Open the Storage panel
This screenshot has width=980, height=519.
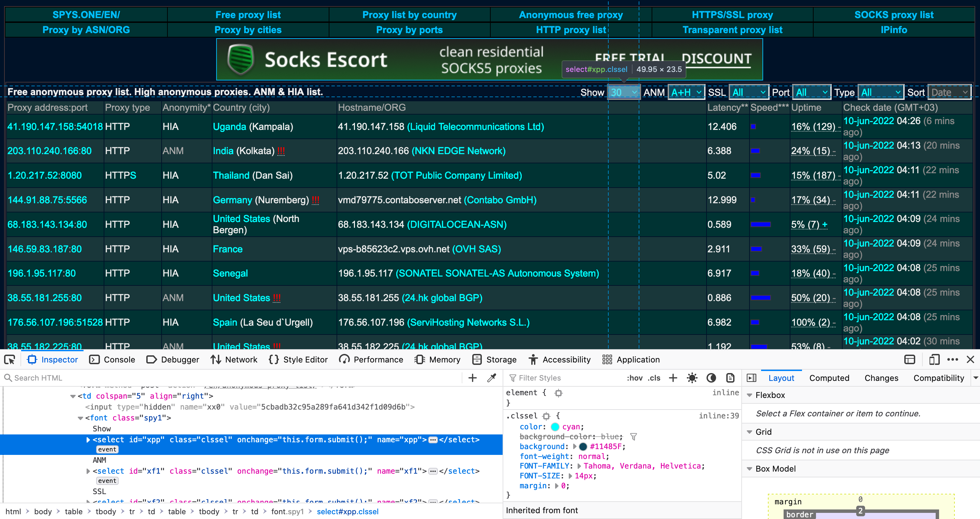(x=494, y=359)
